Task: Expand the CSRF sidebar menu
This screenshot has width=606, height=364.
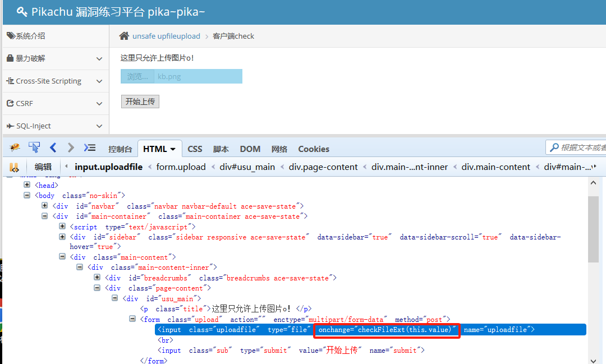Action: (99, 104)
